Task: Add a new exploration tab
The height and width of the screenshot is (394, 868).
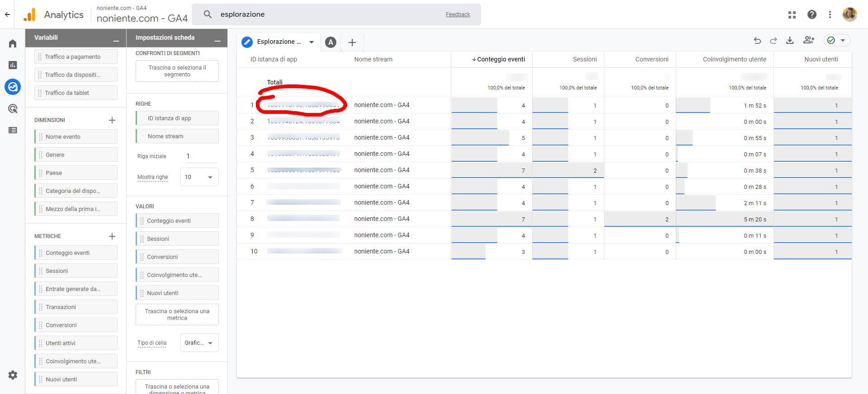Action: tap(352, 42)
